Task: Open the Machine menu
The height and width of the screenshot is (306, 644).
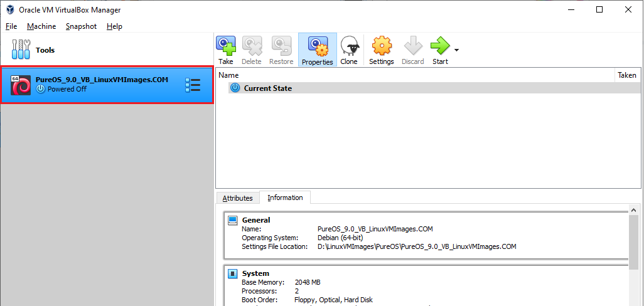Action: point(41,26)
